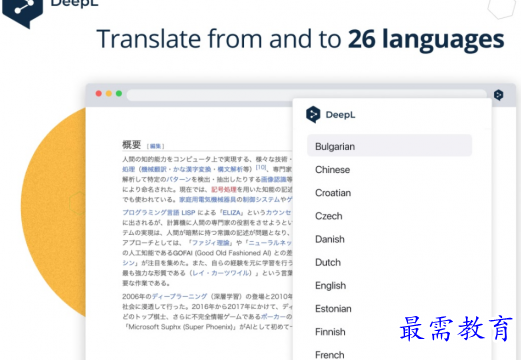The image size is (521, 360).
Task: Click the DeepL logo in the popup header
Action: click(330, 115)
